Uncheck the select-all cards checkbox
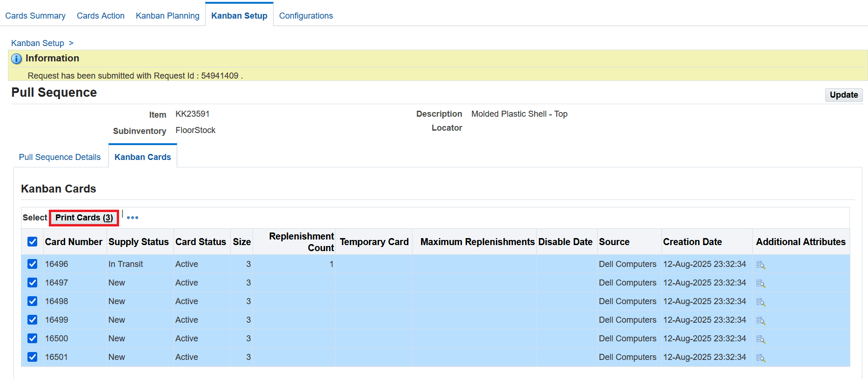 [x=32, y=241]
